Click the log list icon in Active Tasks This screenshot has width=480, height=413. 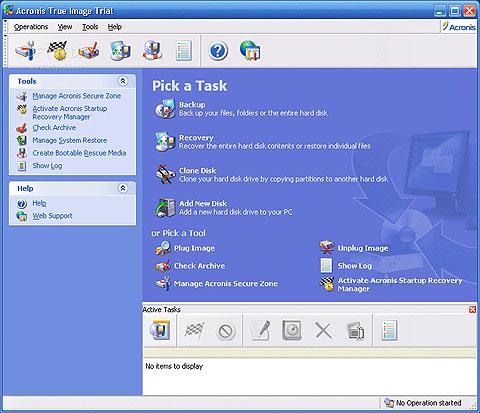point(389,330)
